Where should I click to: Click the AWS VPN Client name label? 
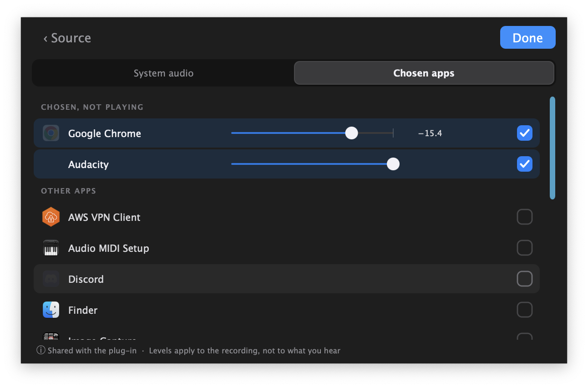104,217
